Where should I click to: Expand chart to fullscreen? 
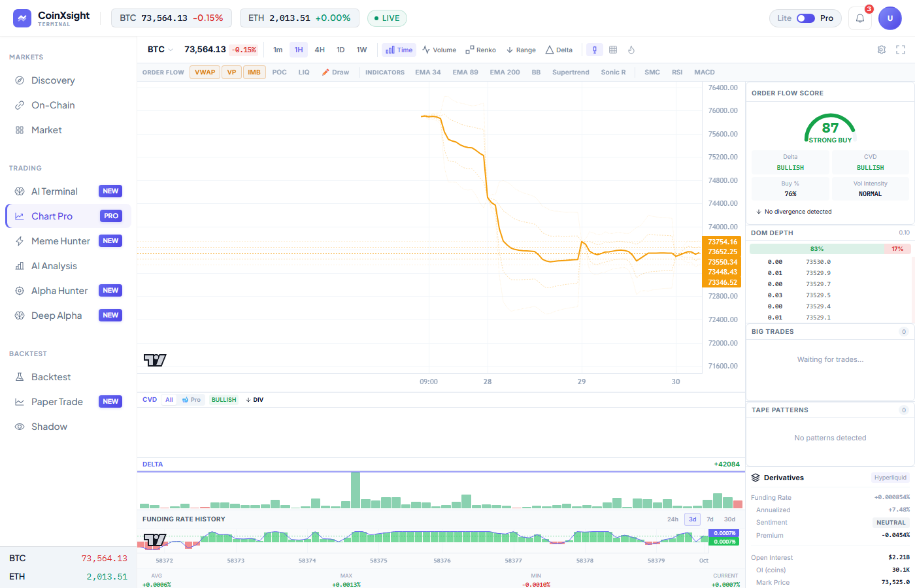(901, 50)
